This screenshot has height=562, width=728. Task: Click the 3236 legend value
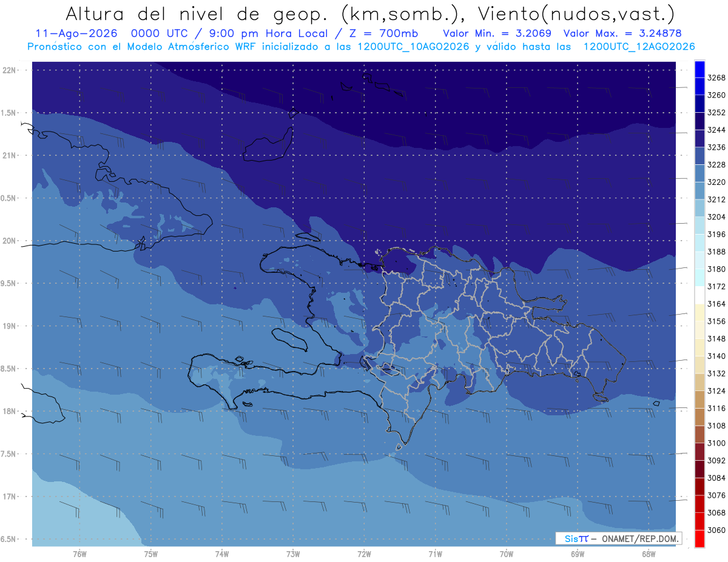716,147
